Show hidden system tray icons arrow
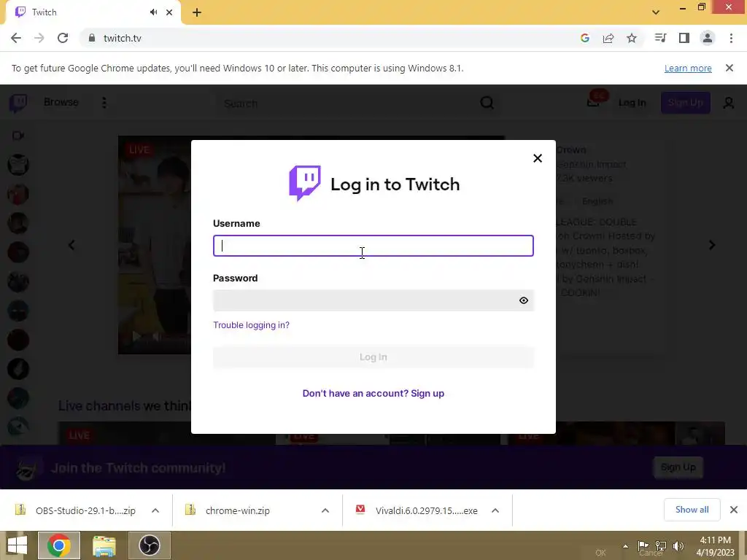Screen dimensions: 747x560 [625, 546]
